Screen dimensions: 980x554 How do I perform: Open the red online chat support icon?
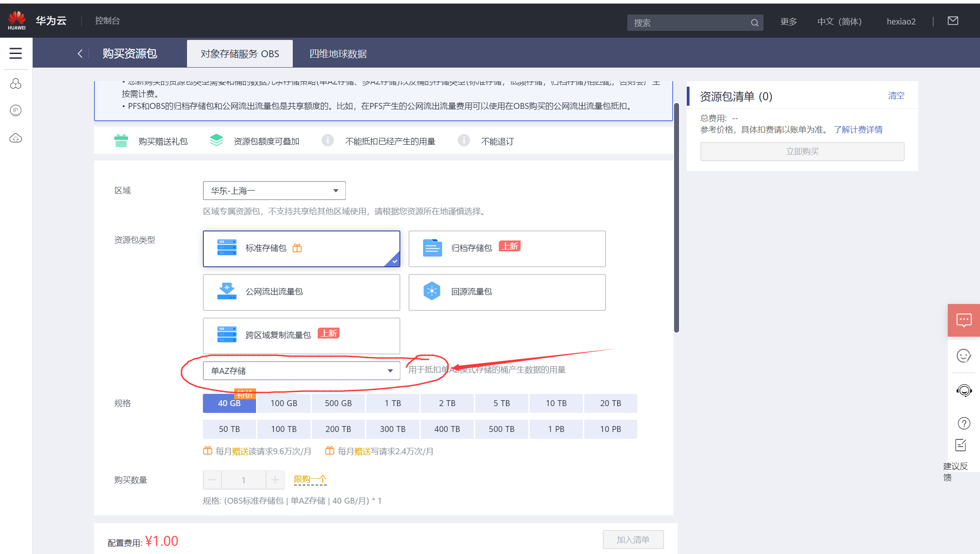tap(964, 320)
